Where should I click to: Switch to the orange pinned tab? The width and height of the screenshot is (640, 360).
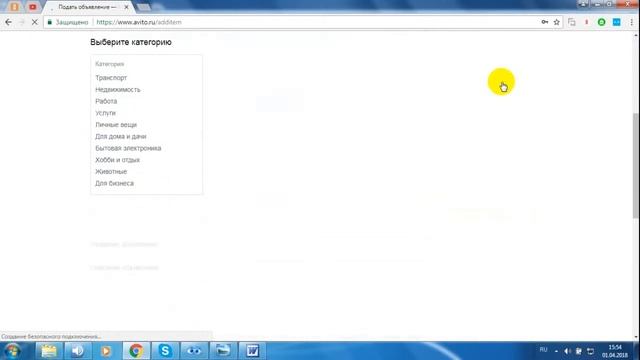[x=15, y=7]
